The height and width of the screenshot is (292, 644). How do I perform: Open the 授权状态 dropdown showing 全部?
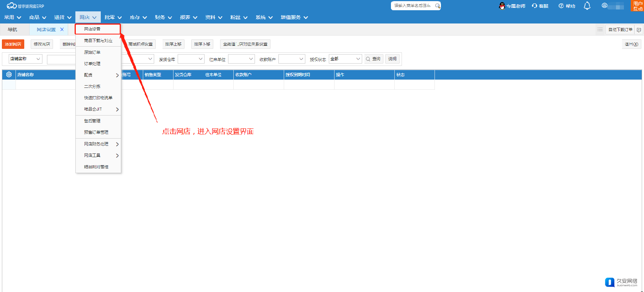tap(358, 59)
